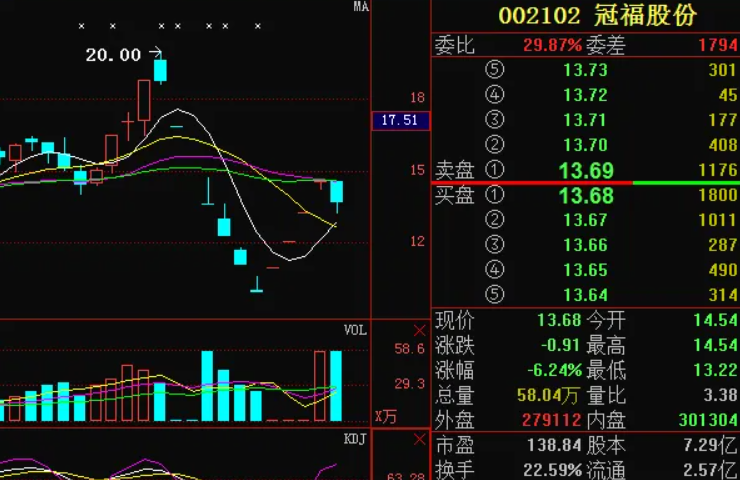Select buy order level 3 price 13.66

pyautogui.click(x=585, y=245)
